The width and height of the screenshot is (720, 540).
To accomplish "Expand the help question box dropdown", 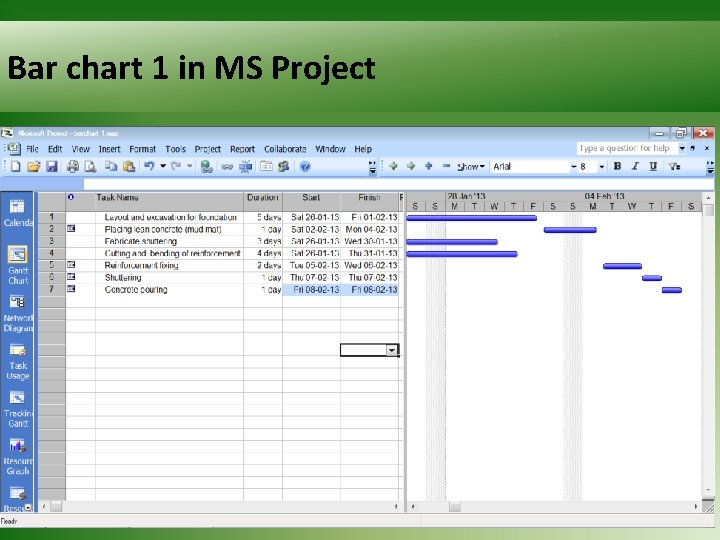I will [682, 148].
